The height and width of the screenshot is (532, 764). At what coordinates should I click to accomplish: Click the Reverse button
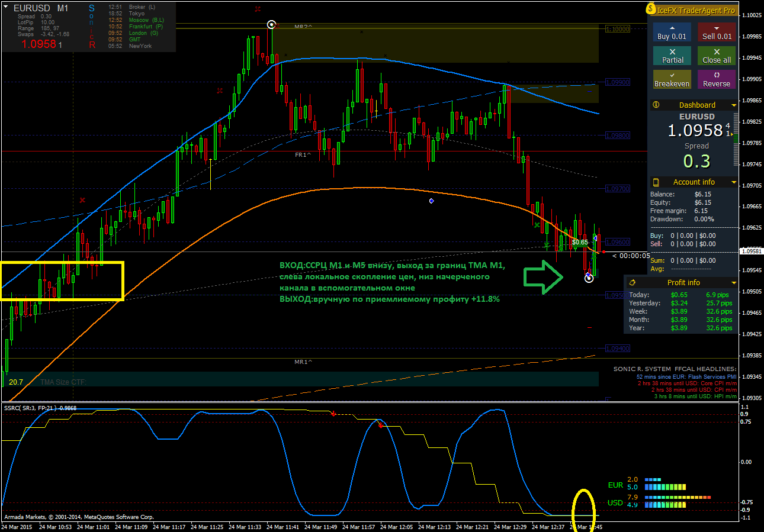pyautogui.click(x=717, y=79)
